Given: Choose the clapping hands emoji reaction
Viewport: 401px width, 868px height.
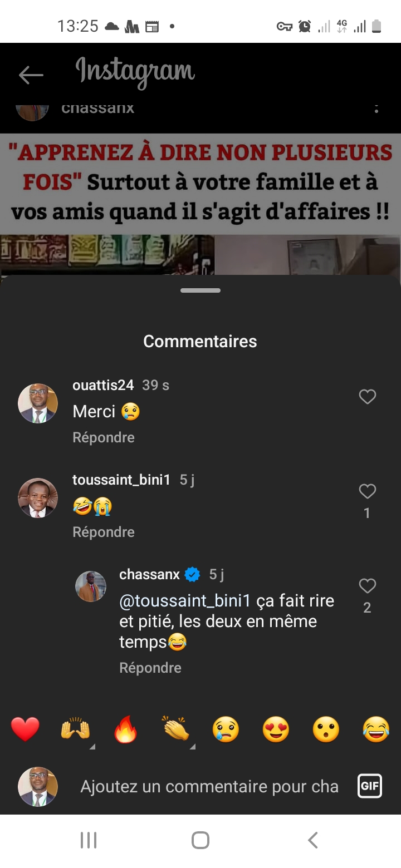Looking at the screenshot, I should (x=176, y=728).
